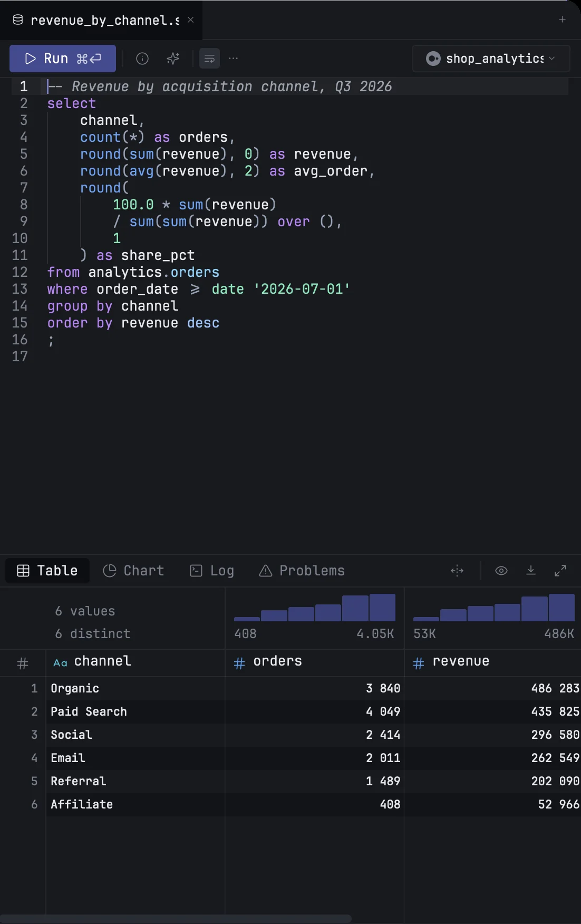Open the shop_analytics connection dropdown
This screenshot has width=581, height=924.
point(491,59)
